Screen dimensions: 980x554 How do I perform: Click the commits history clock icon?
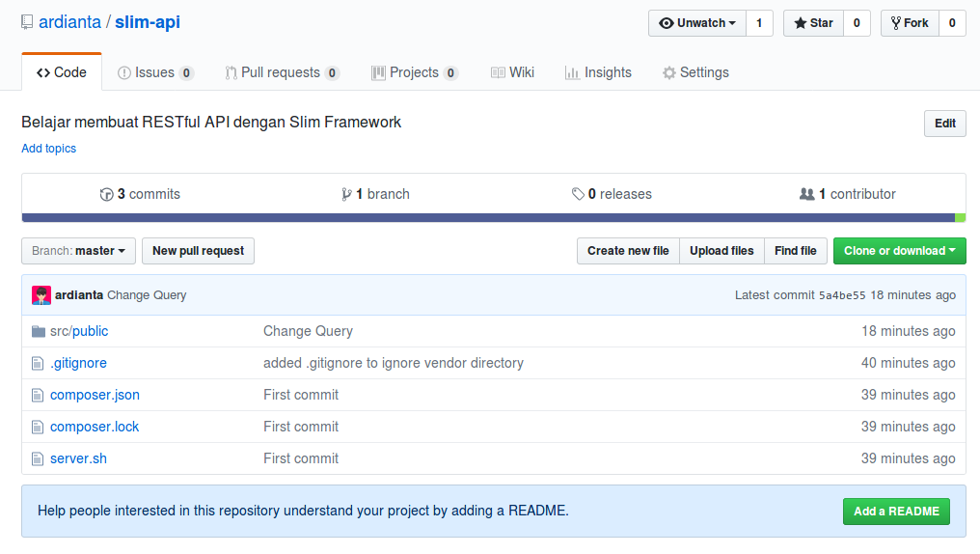coord(107,194)
